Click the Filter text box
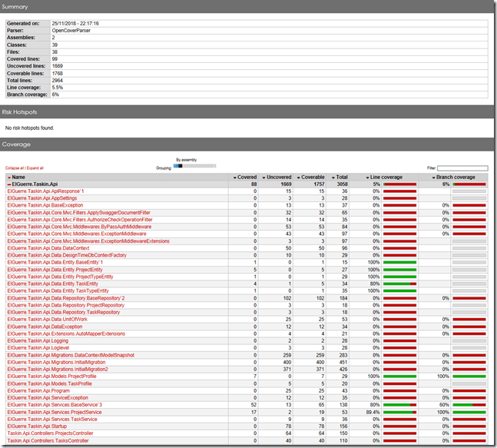497x448 pixels. [462, 168]
